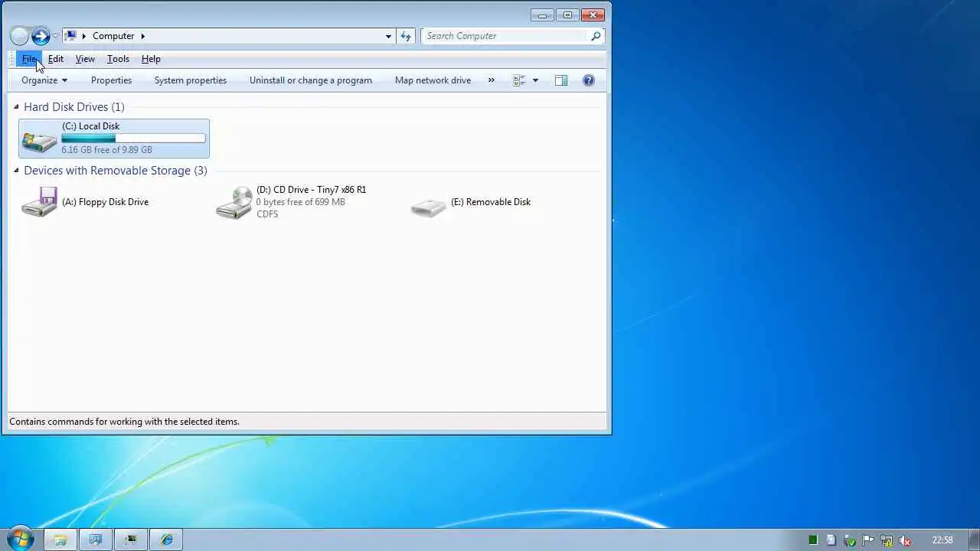Screen dimensions: 980x551
Task: Open the Windows Start button
Action: (x=20, y=540)
